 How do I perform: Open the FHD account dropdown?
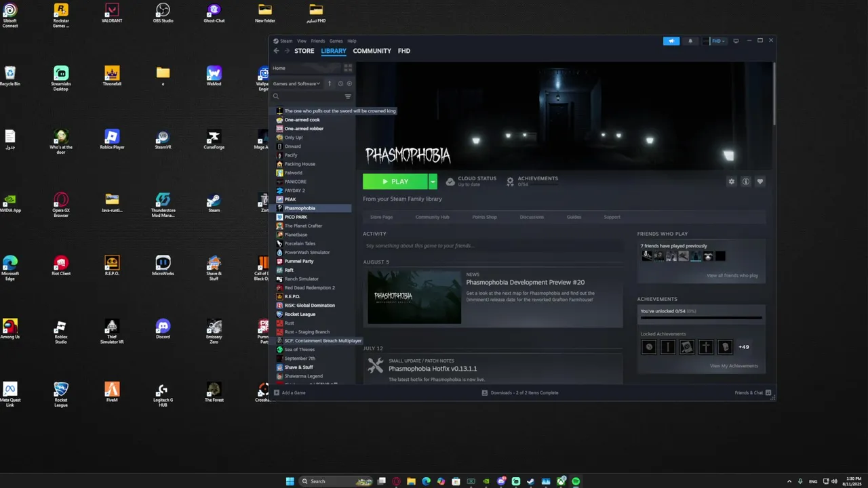click(717, 41)
